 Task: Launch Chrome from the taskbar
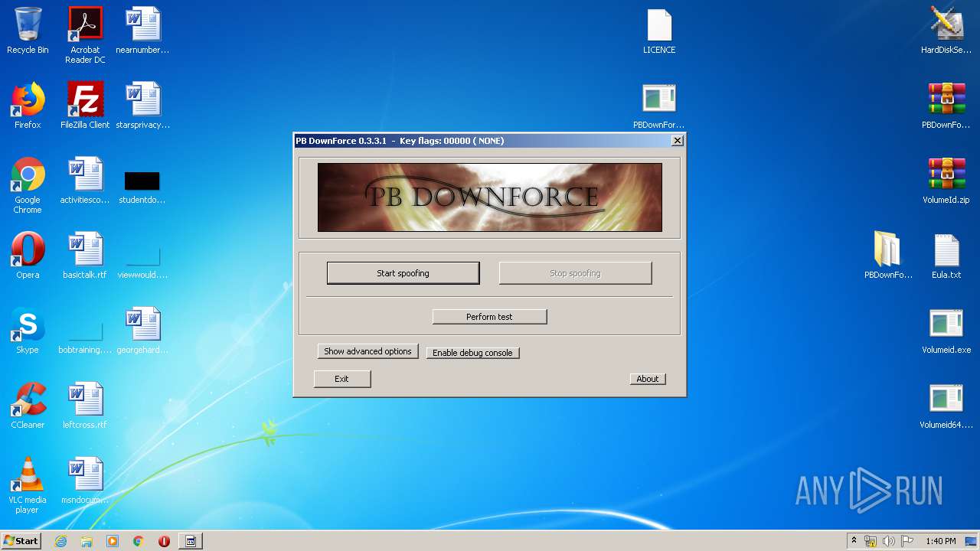pos(139,541)
